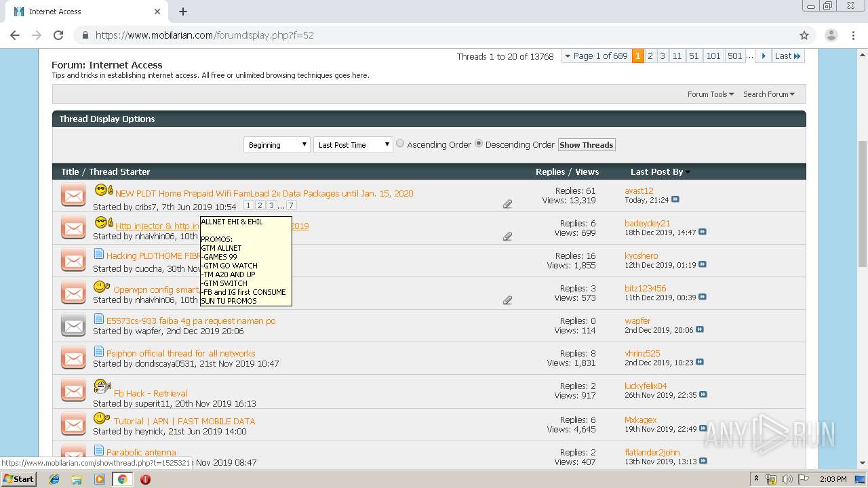View avast12 user profile link

pyautogui.click(x=639, y=190)
